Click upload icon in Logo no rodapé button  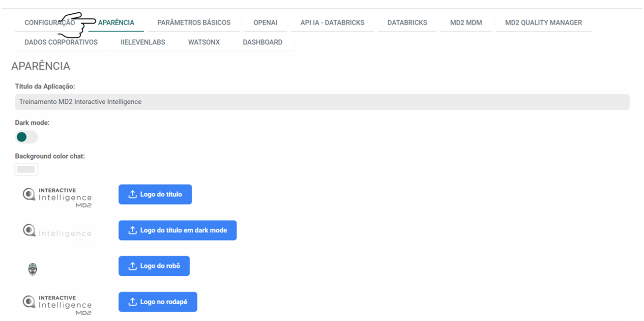point(132,302)
